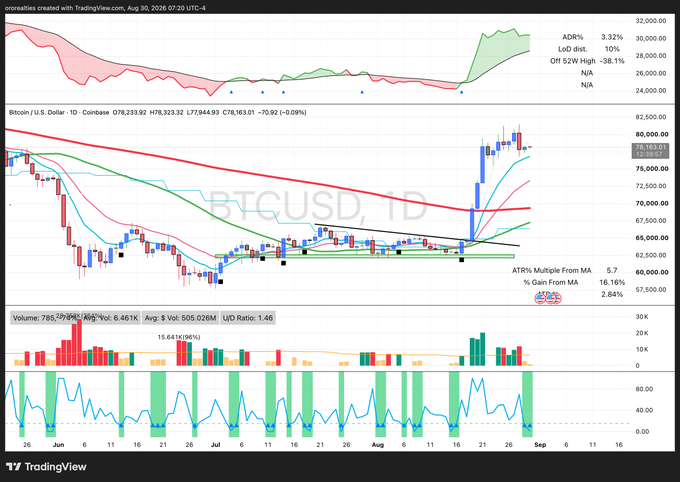Select the high value H78,323.32
This screenshot has height=482, width=680.
tap(167, 112)
